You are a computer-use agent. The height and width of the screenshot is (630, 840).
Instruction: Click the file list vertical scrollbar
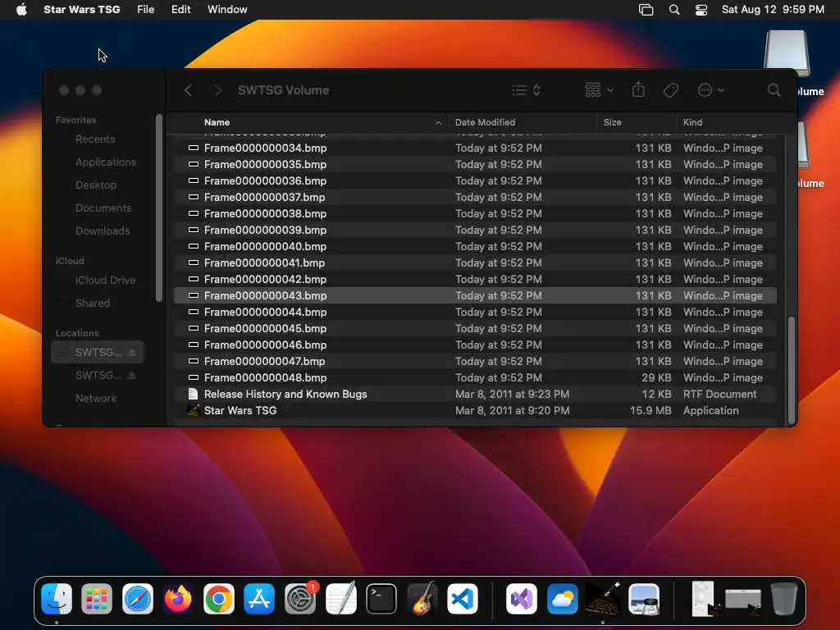coord(792,370)
